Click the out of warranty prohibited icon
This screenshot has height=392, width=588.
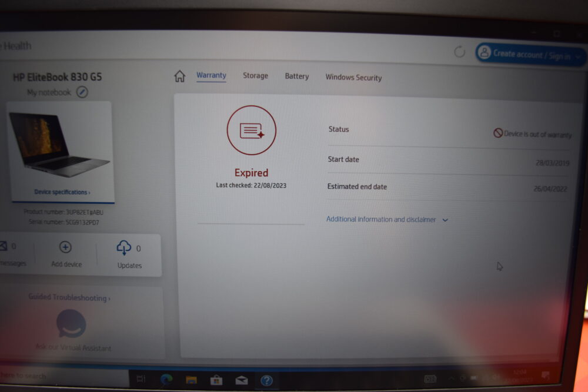coord(497,133)
